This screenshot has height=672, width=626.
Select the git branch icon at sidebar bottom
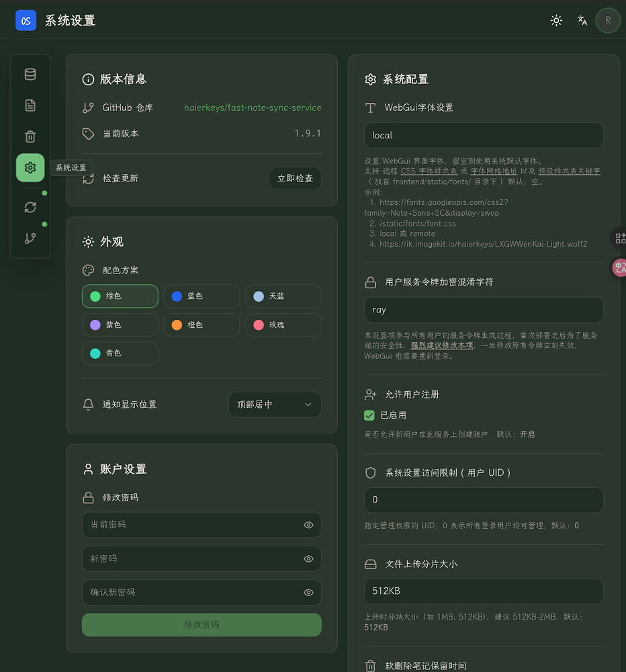click(x=30, y=238)
